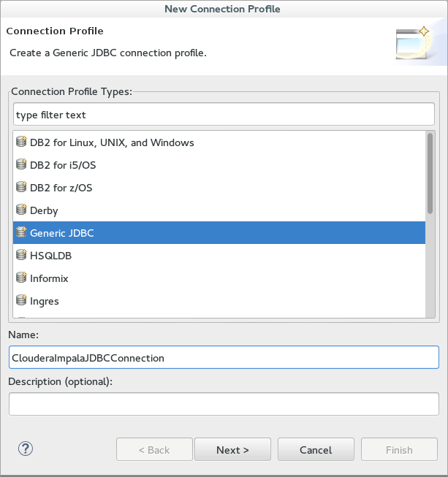Screen dimensions: 448x477
Task: Click the Ingres database icon
Action: coord(21,300)
